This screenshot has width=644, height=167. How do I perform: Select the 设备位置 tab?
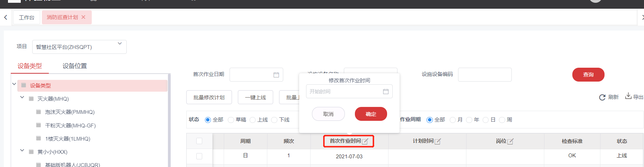pyautogui.click(x=75, y=66)
